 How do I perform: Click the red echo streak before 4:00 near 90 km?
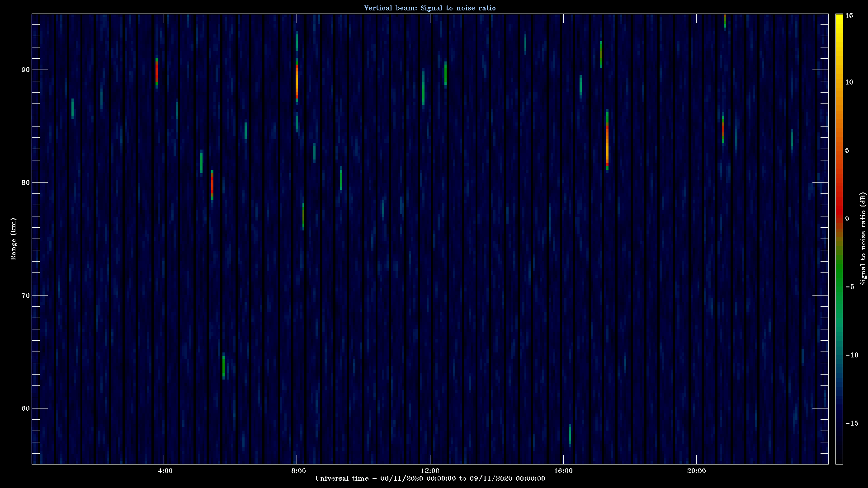tap(156, 71)
